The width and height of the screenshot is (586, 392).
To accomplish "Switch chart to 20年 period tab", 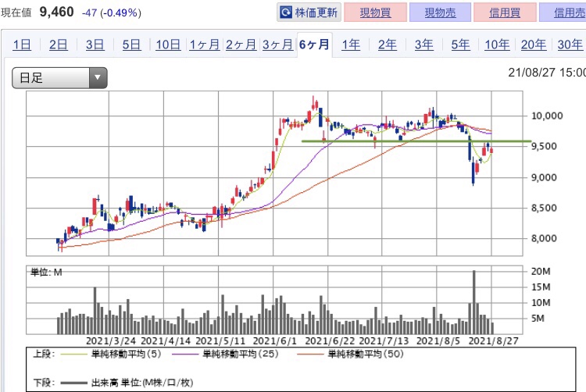I will tap(534, 45).
